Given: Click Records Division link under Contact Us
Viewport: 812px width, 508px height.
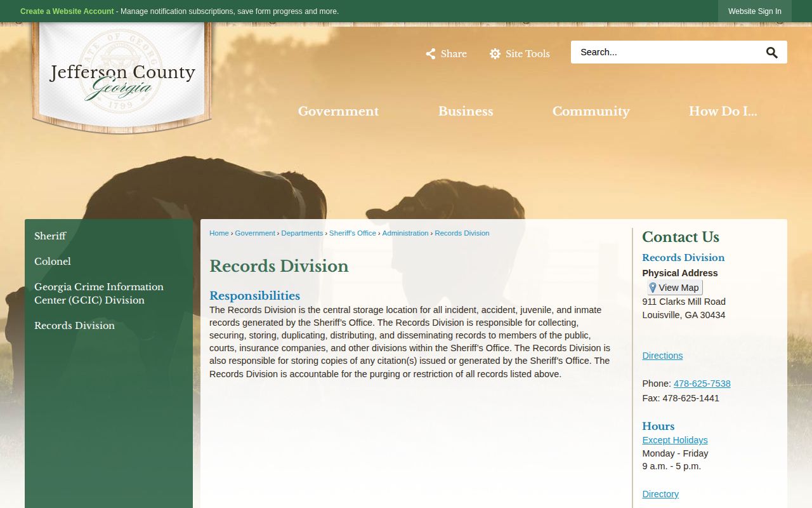Looking at the screenshot, I should [683, 258].
